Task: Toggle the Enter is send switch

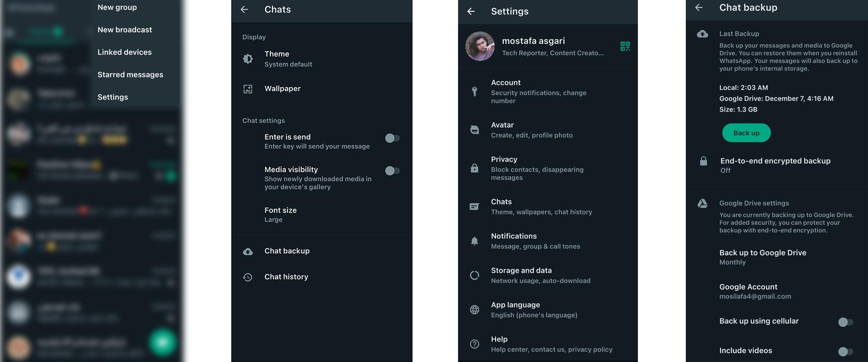Action: click(392, 138)
